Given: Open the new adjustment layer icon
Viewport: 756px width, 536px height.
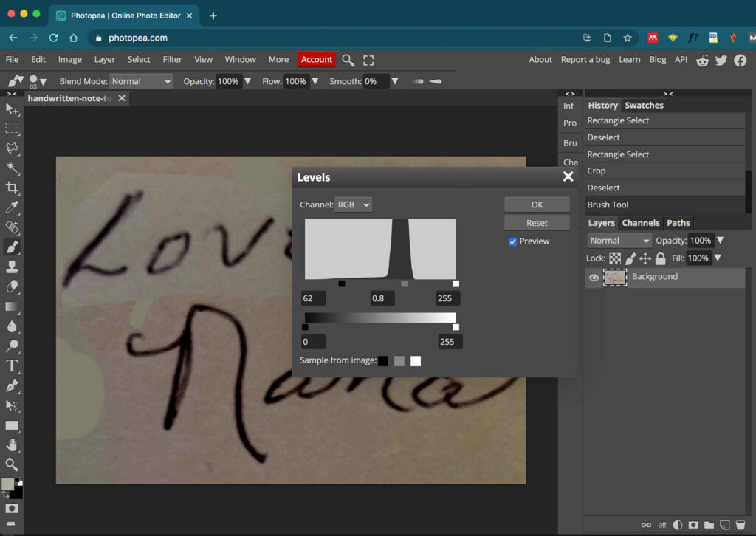Looking at the screenshot, I should point(677,525).
